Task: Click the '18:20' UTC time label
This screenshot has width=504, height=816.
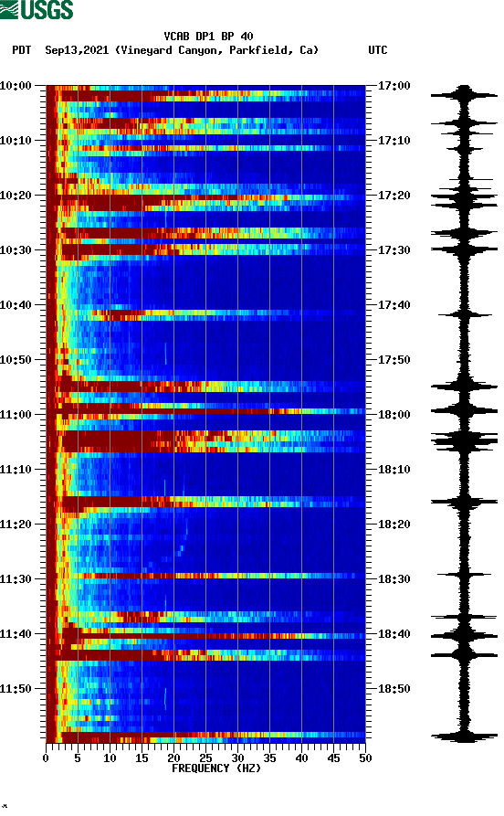Action: pyautogui.click(x=394, y=525)
